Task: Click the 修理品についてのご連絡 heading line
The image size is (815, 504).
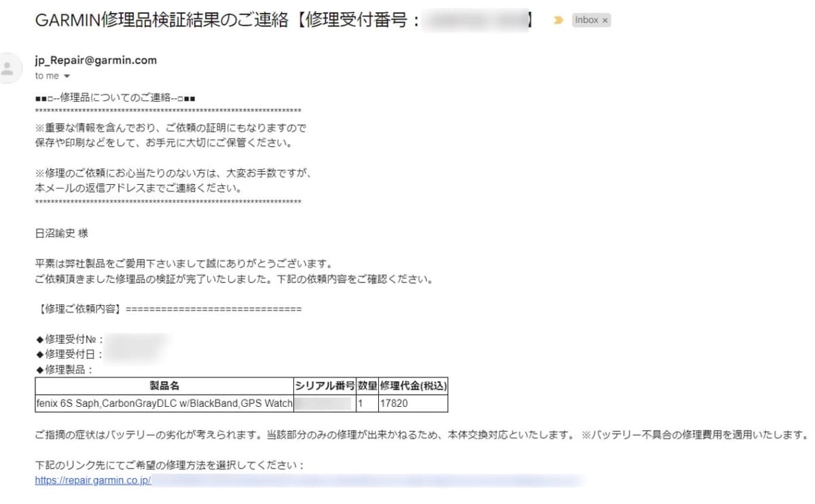Action: 115,98
